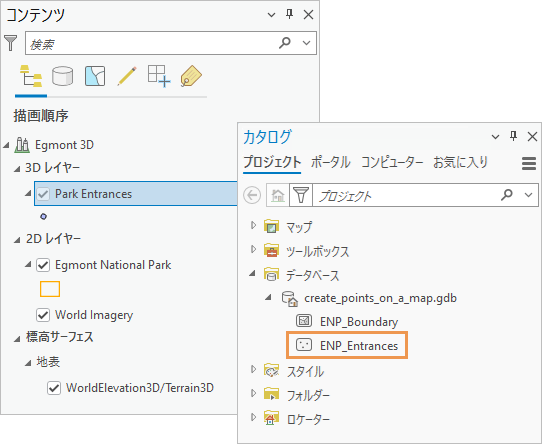
Task: Collapse the Park Entrances layer legend
Action: pos(28,193)
